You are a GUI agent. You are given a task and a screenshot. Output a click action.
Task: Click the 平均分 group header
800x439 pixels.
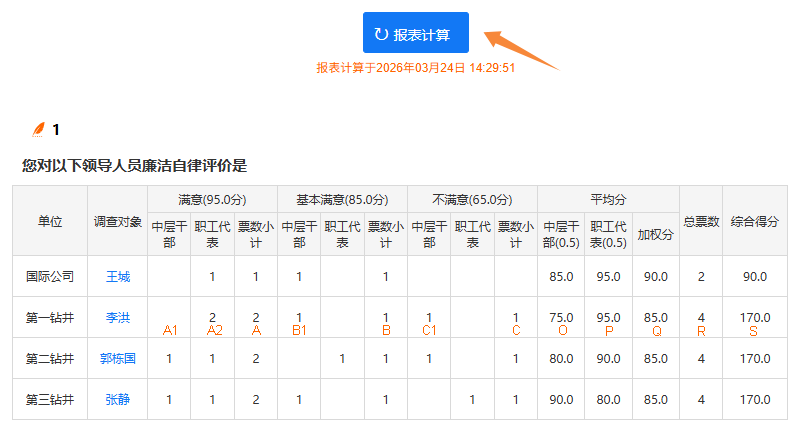[x=608, y=200]
